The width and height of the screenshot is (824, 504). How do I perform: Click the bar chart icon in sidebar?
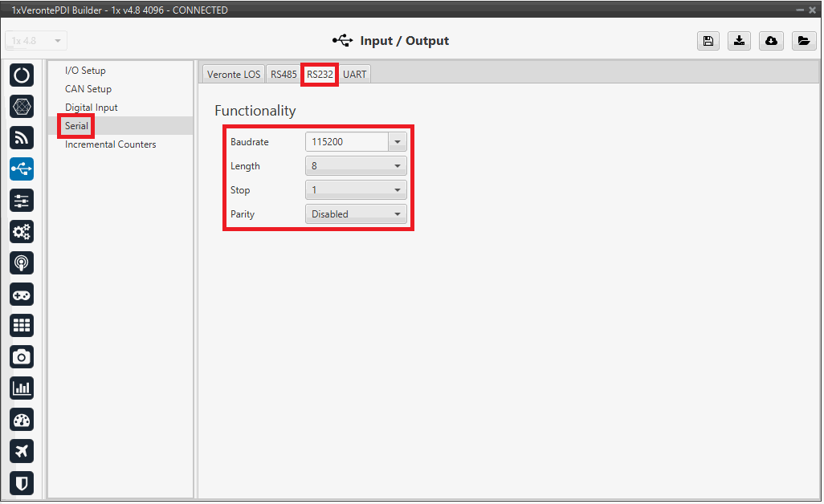(22, 388)
